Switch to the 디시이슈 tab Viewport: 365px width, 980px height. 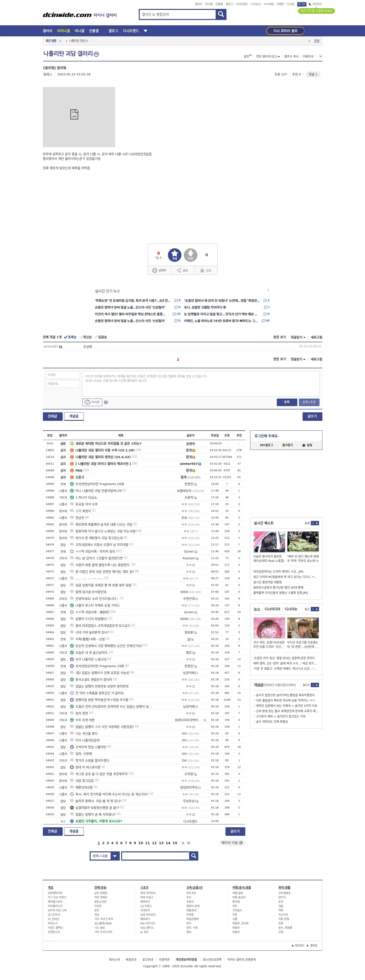tap(291, 609)
